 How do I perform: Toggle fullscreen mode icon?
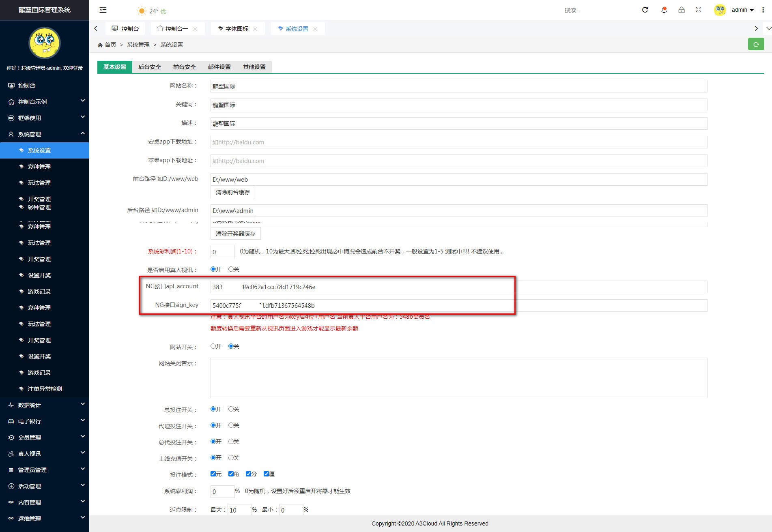(698, 10)
